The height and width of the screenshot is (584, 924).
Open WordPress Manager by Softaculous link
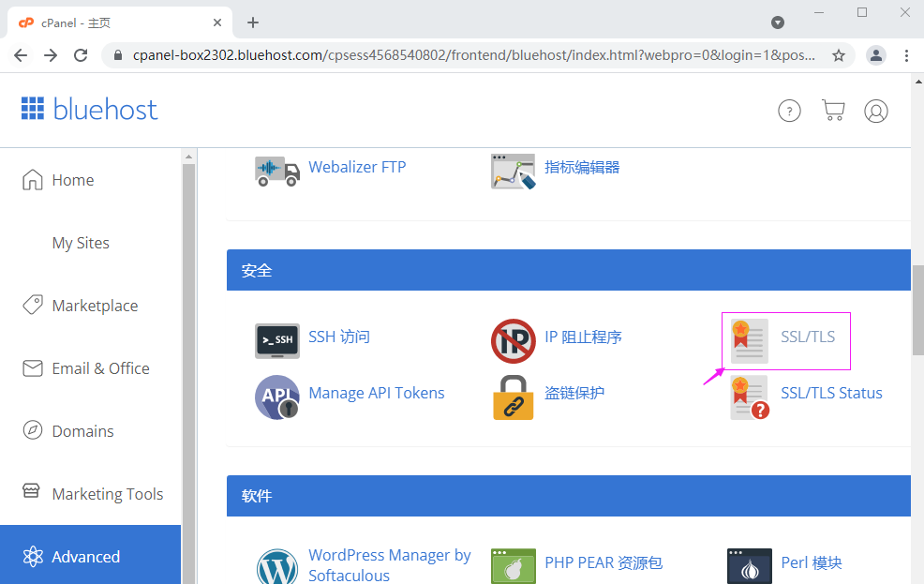(390, 565)
